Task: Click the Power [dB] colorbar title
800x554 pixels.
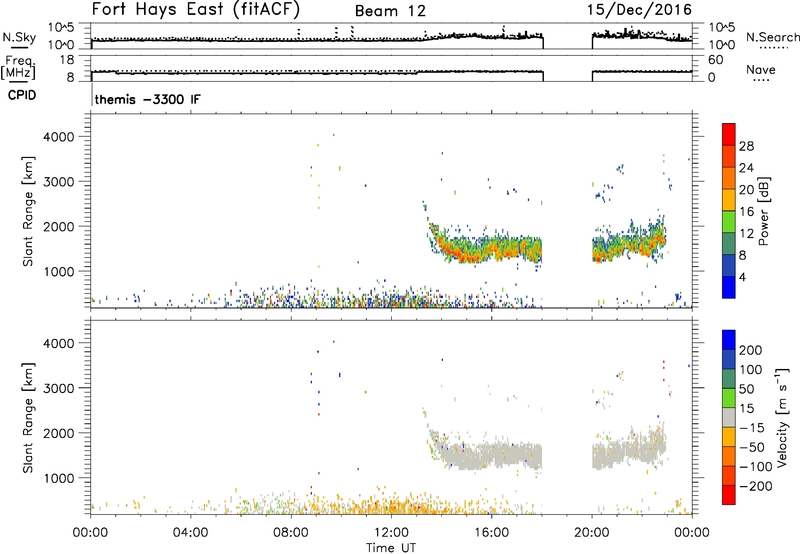Action: point(763,211)
